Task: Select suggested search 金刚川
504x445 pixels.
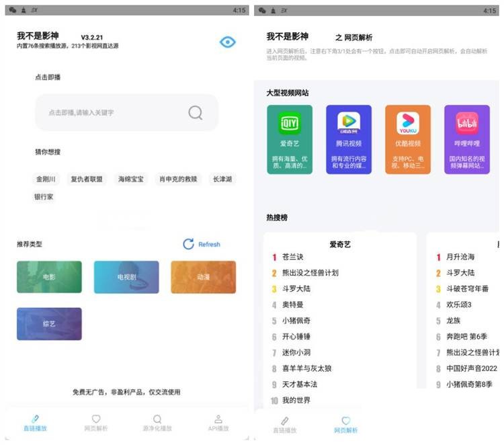Action: 46,179
